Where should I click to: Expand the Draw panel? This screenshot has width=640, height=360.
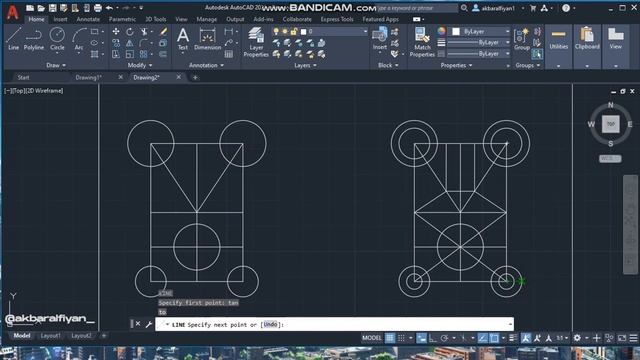point(56,65)
